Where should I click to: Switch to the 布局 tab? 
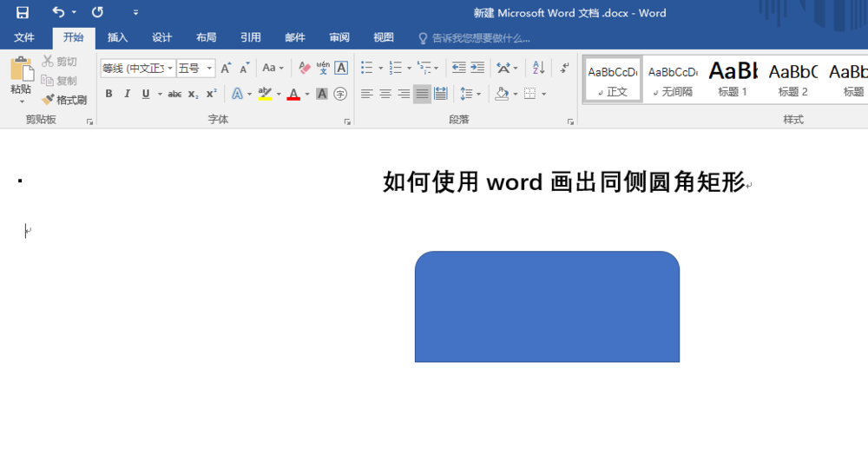[x=206, y=37]
